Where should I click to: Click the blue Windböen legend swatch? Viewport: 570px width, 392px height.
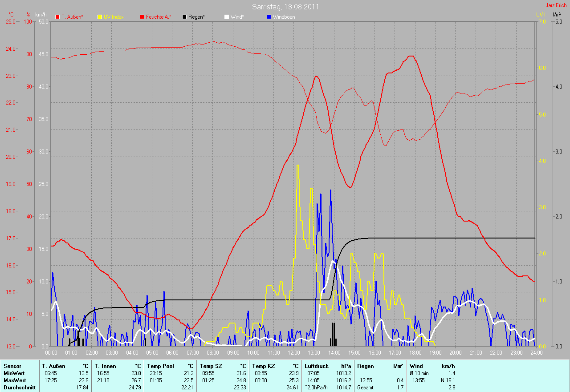pos(269,17)
